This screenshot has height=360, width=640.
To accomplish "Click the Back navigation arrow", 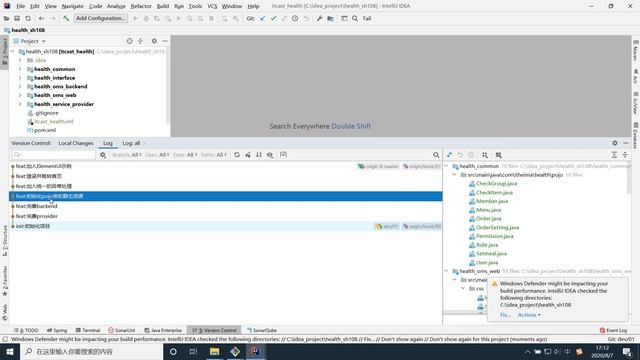I will [41, 18].
